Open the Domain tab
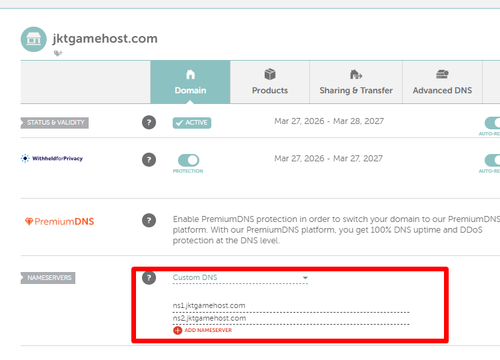The image size is (500, 360). coord(190,82)
